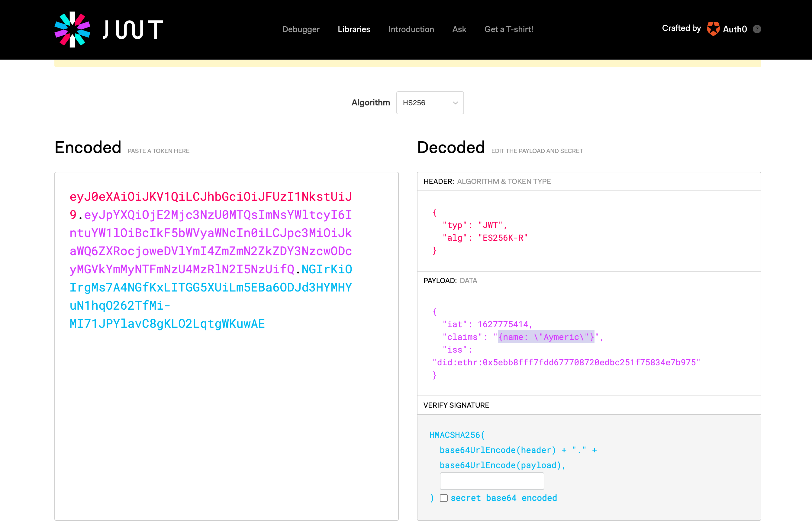Click the Ask nav link
Screen dimensions: 812x531
459,29
